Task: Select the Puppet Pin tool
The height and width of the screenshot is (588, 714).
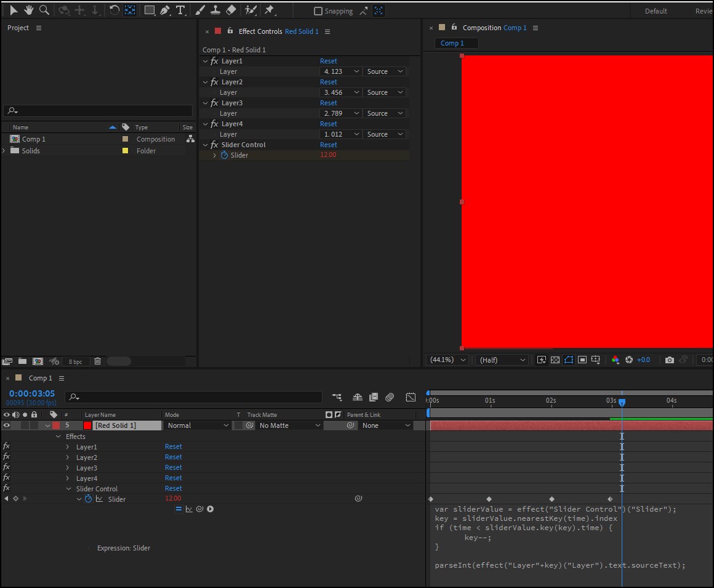Action: (269, 10)
